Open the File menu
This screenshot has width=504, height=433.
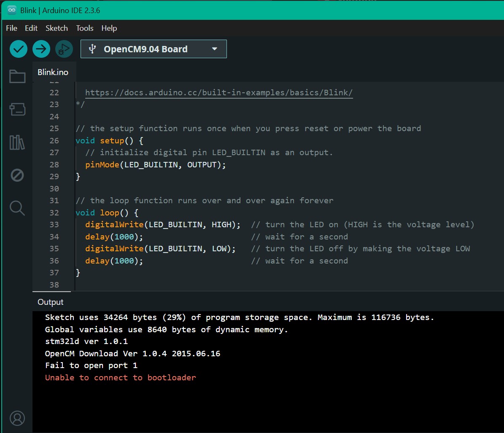pos(11,28)
